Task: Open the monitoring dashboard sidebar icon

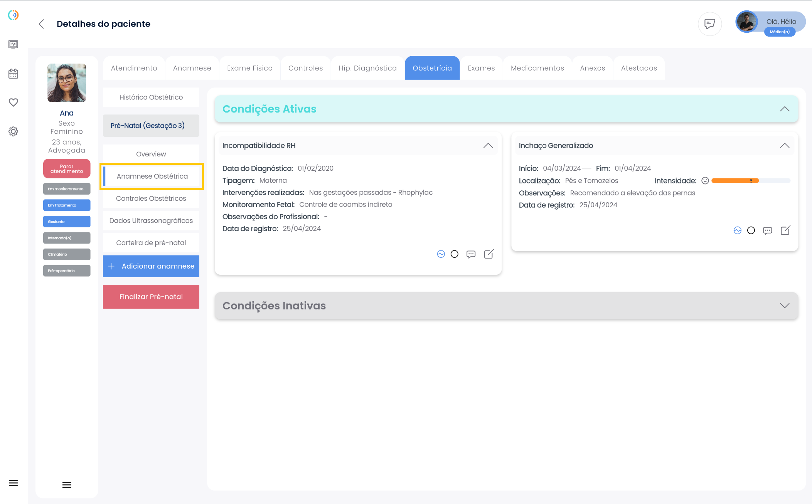Action: tap(13, 45)
